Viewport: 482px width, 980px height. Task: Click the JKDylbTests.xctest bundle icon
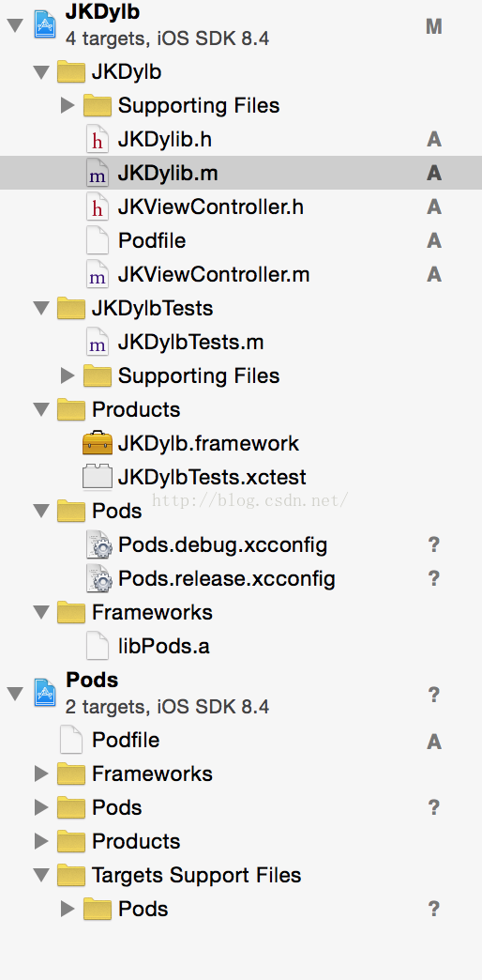coord(98,477)
